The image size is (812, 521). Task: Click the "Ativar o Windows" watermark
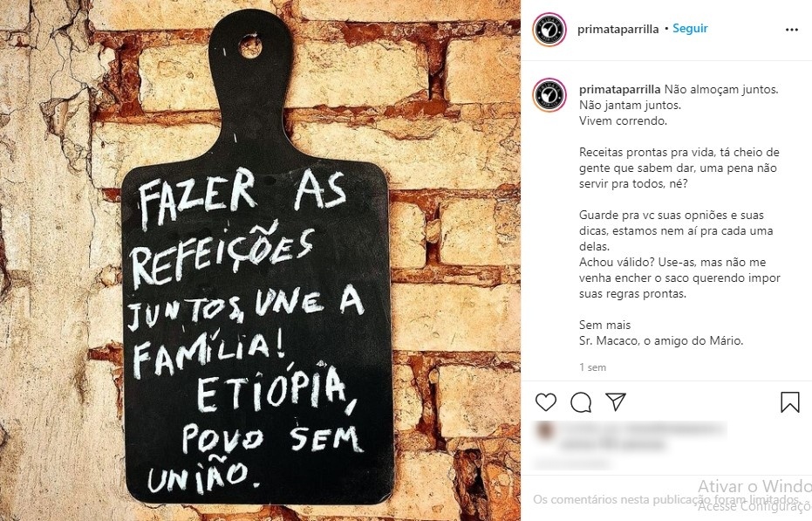(x=754, y=486)
